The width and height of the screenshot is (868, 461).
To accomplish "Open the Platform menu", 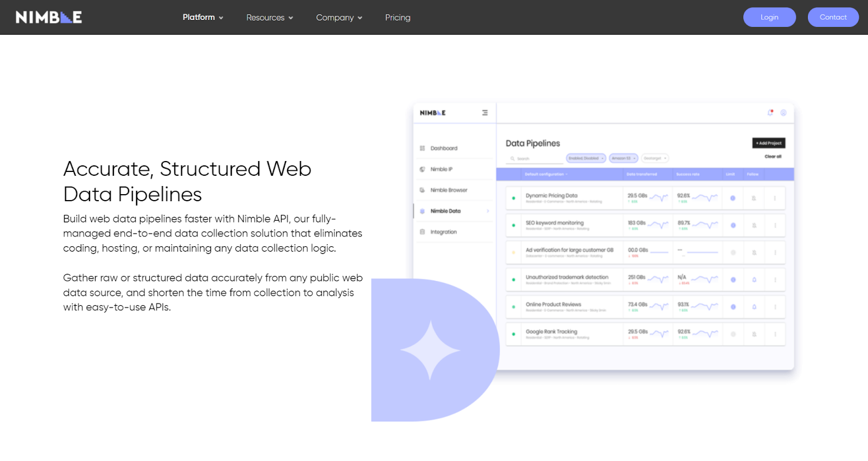I will (203, 17).
